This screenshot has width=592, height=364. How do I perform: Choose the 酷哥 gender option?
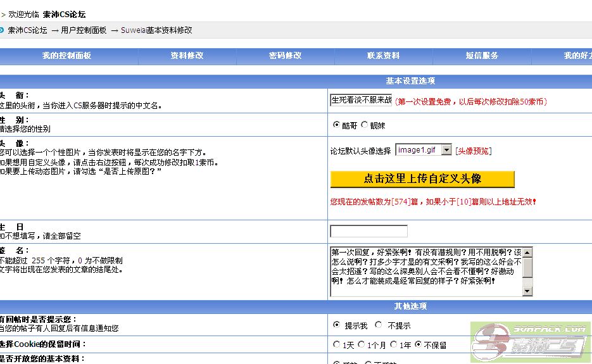tap(336, 125)
